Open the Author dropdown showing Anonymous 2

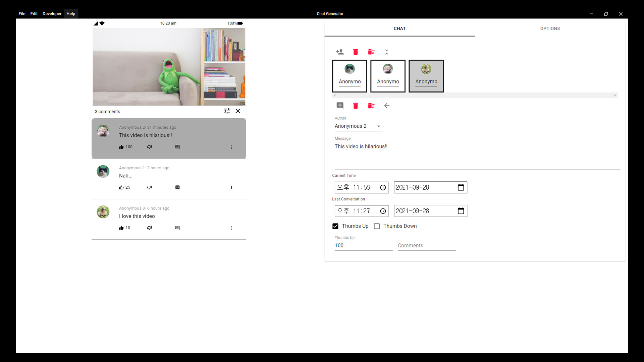pyautogui.click(x=379, y=126)
